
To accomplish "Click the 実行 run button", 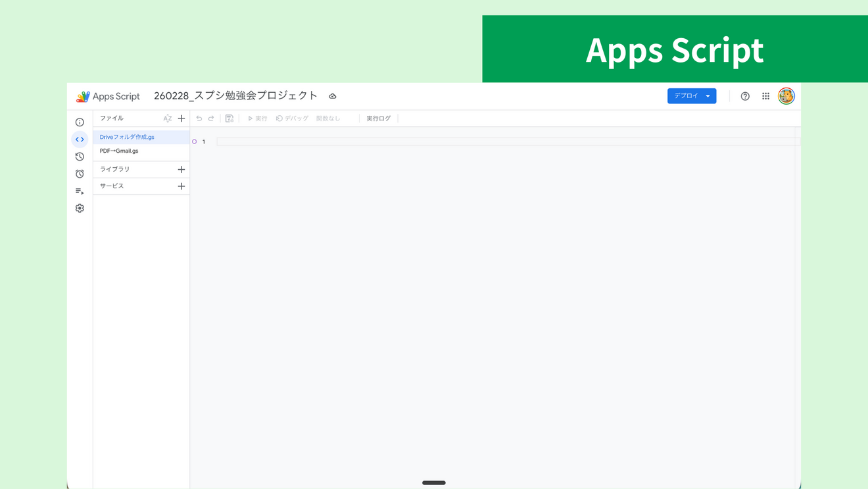I will click(x=258, y=118).
